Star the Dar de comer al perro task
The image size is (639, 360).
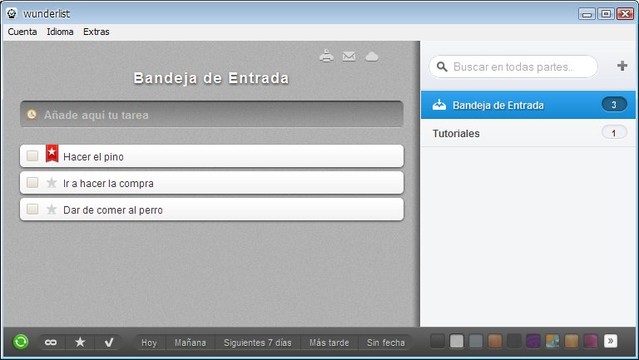[51, 209]
